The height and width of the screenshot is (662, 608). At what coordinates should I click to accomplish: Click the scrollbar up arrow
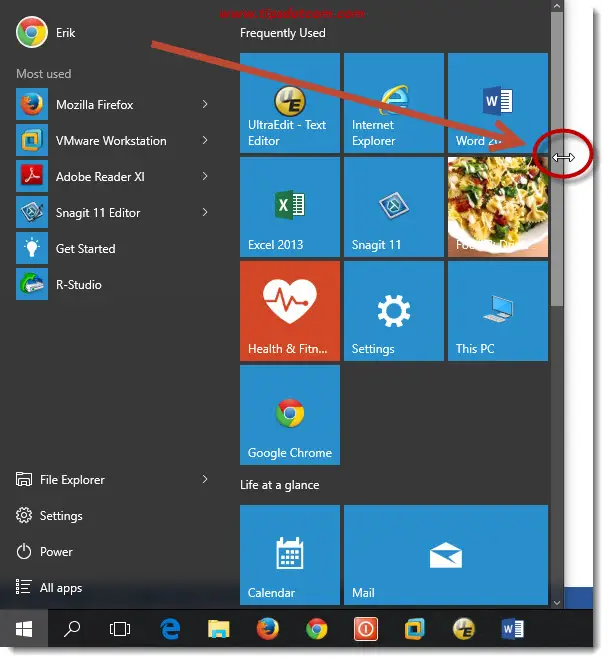[557, 6]
